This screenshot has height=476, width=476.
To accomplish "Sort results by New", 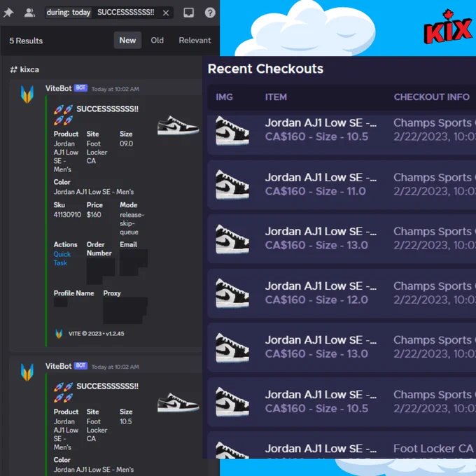I will click(x=127, y=40).
